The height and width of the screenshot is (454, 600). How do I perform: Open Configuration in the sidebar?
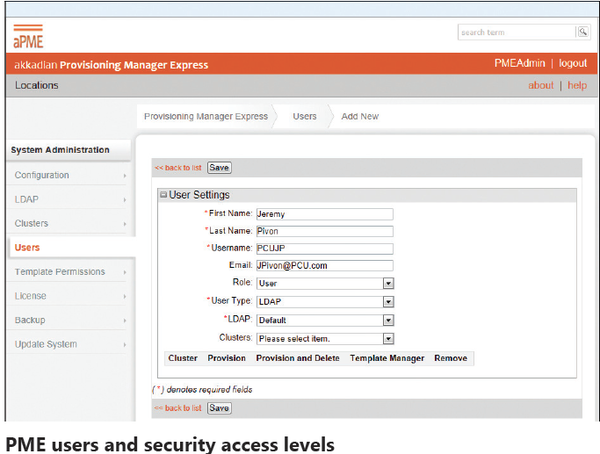pyautogui.click(x=42, y=175)
